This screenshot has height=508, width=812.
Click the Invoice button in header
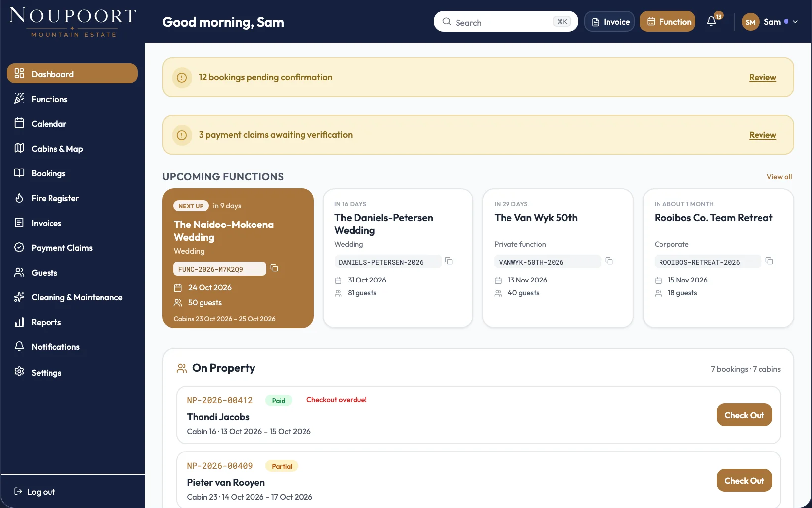[609, 21]
